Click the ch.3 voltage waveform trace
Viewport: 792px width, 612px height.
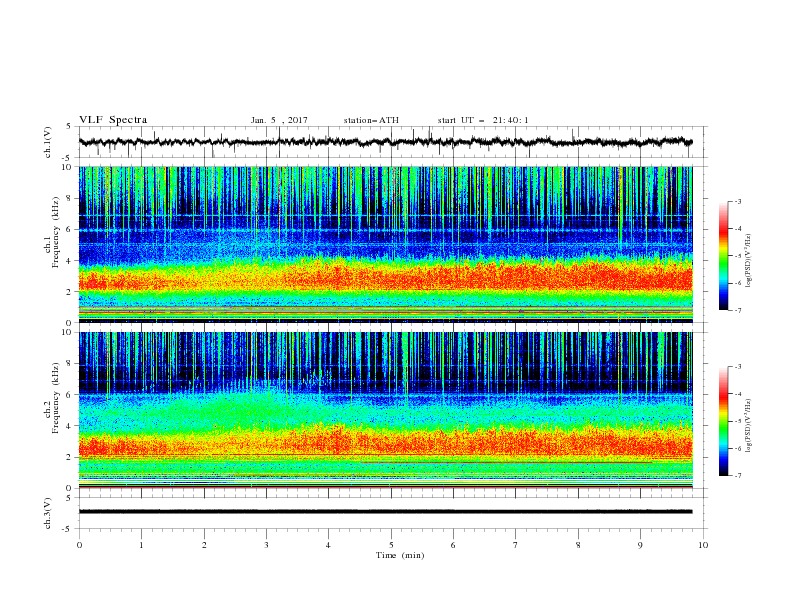(385, 512)
